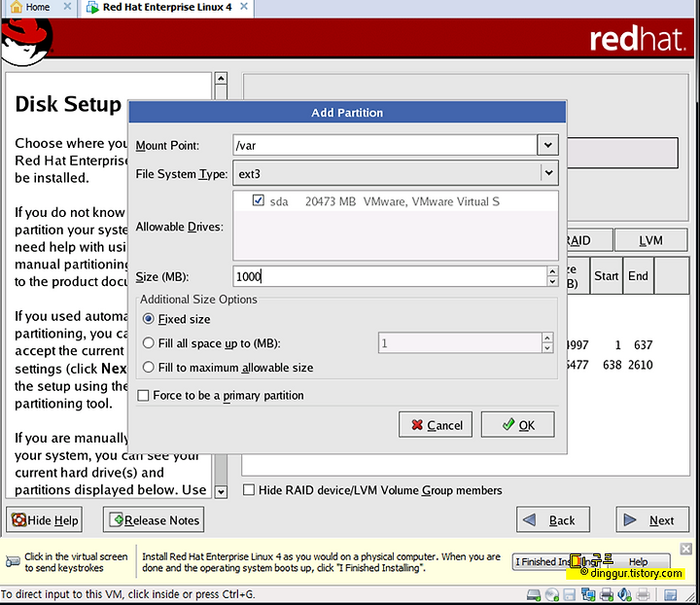
Task: Open the message log icon in status bar
Action: tap(671, 594)
